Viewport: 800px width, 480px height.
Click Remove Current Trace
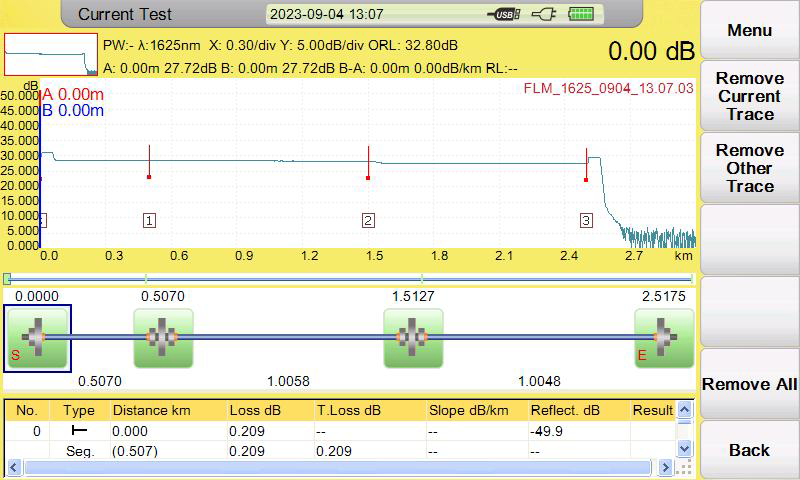[x=749, y=96]
